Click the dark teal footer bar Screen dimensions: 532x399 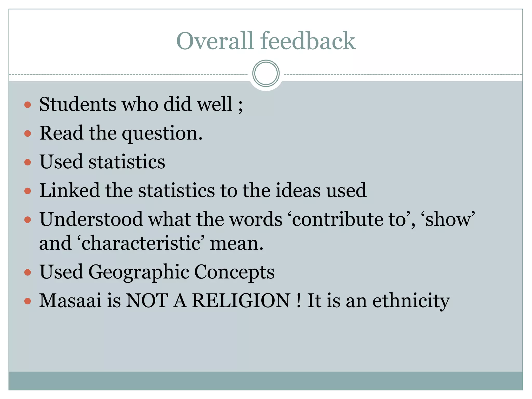[x=266, y=381]
